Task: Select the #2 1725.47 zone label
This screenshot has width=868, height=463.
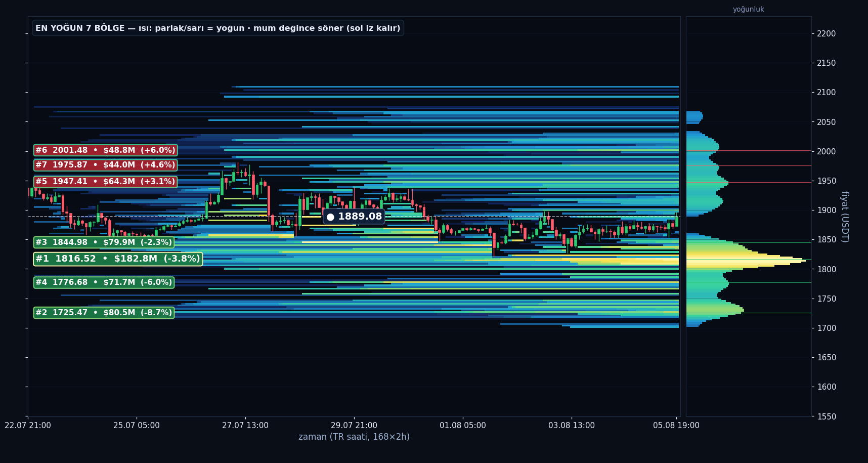Action: point(104,313)
